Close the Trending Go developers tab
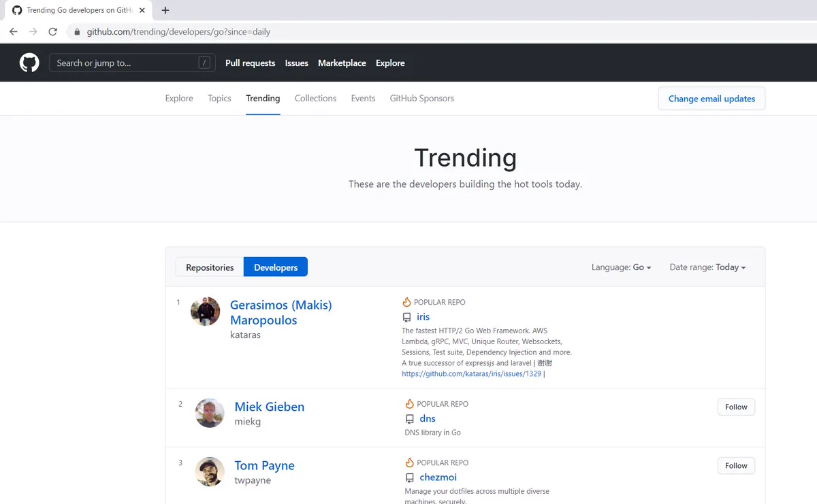The image size is (817, 504). pyautogui.click(x=142, y=11)
